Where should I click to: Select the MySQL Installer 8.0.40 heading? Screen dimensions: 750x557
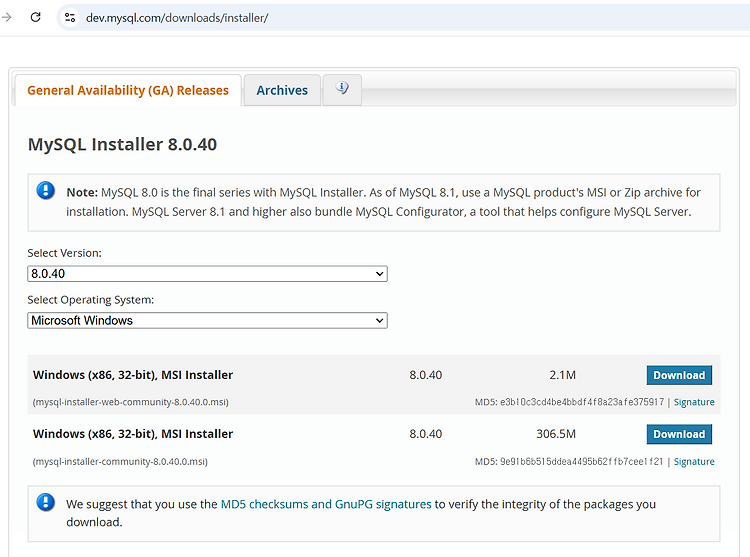click(122, 144)
